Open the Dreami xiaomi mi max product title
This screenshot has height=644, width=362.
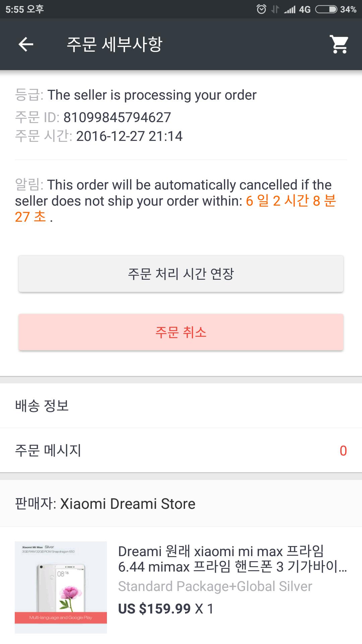pos(232,559)
